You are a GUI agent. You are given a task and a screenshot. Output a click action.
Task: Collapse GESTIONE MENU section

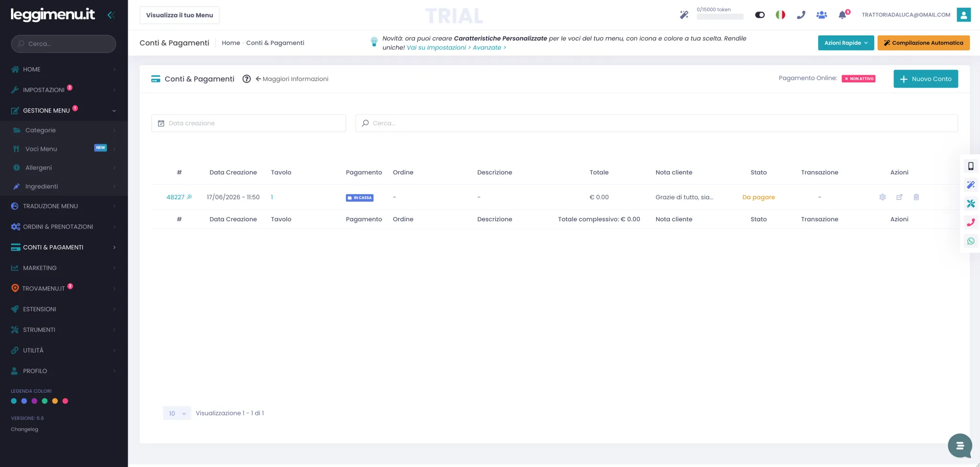64,111
